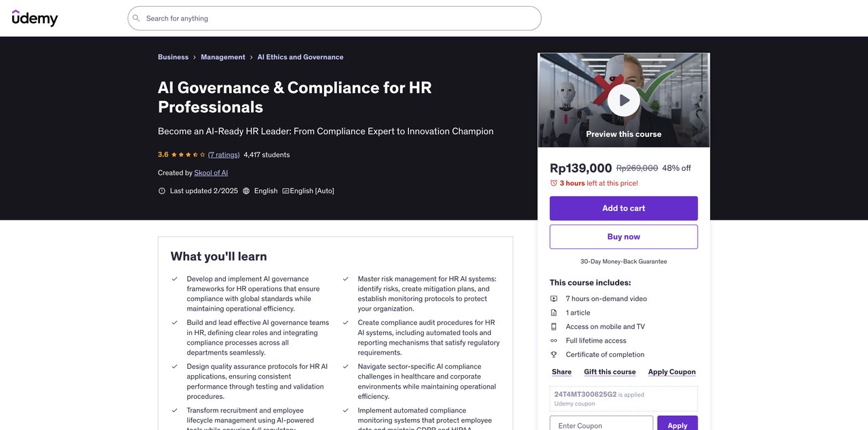Open the 'Preview this course' thumbnail
This screenshot has height=430, width=868.
tap(624, 100)
